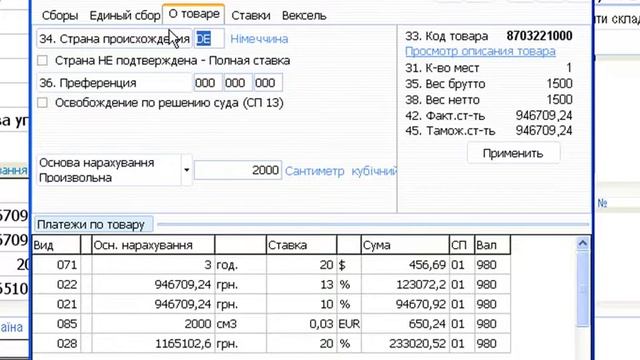Click the rate cell 0,03
640x360 pixels.
coord(301,324)
